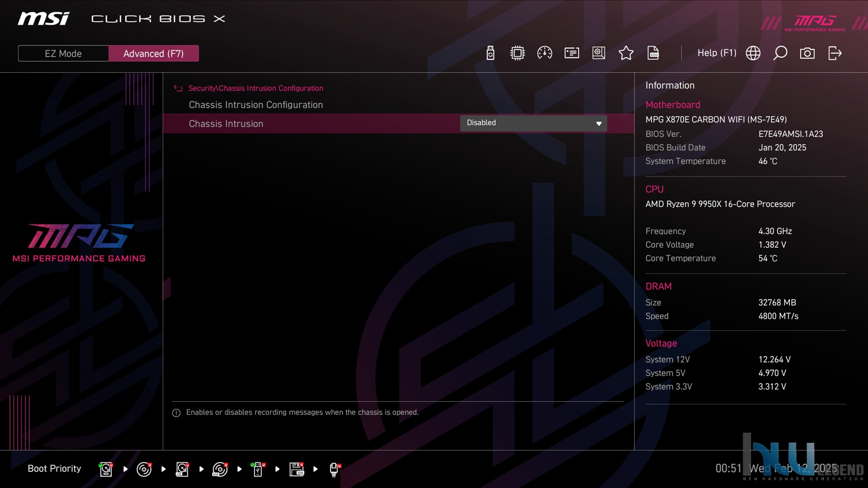Click the DRAM size 32768 MB value
The width and height of the screenshot is (868, 488).
tap(777, 303)
